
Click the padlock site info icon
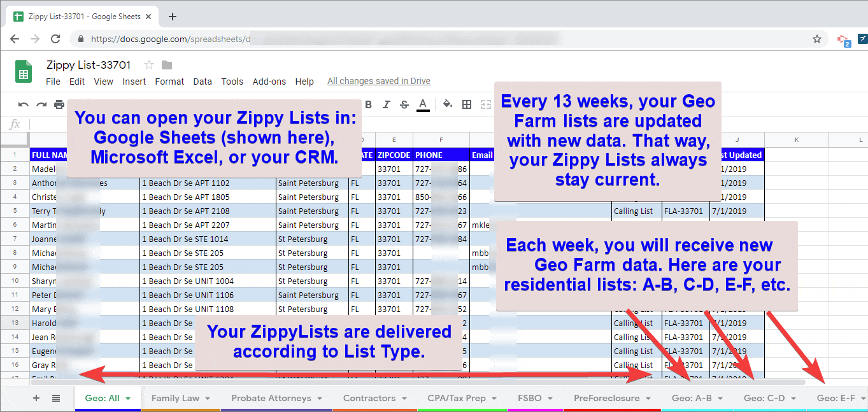[x=81, y=39]
